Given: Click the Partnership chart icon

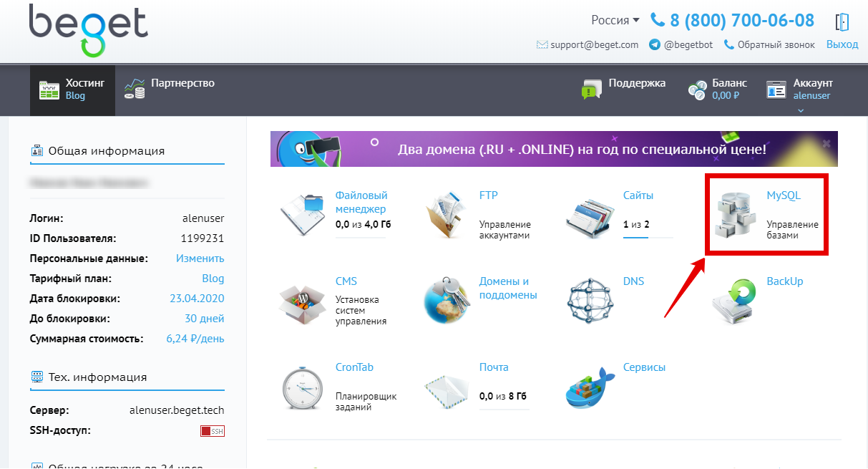Looking at the screenshot, I should point(135,89).
